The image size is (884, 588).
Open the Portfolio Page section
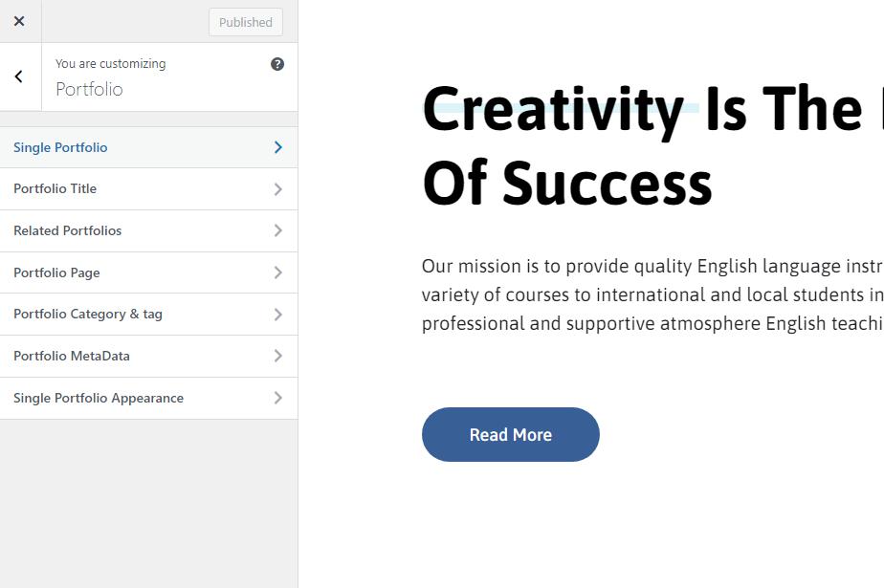point(149,272)
